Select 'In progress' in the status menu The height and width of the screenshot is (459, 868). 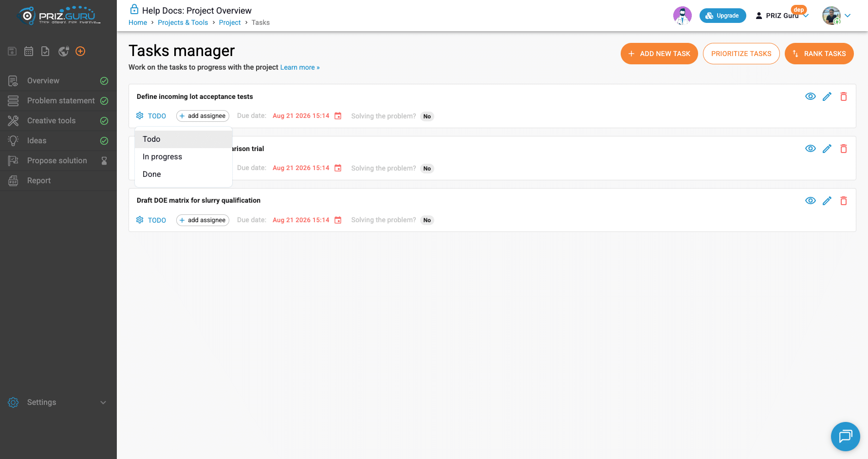pos(184,157)
